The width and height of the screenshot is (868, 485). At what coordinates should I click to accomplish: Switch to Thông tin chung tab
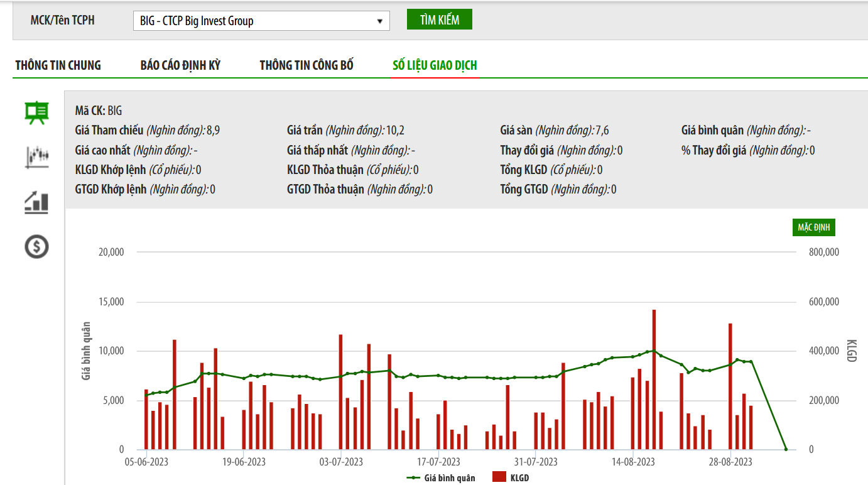[58, 65]
